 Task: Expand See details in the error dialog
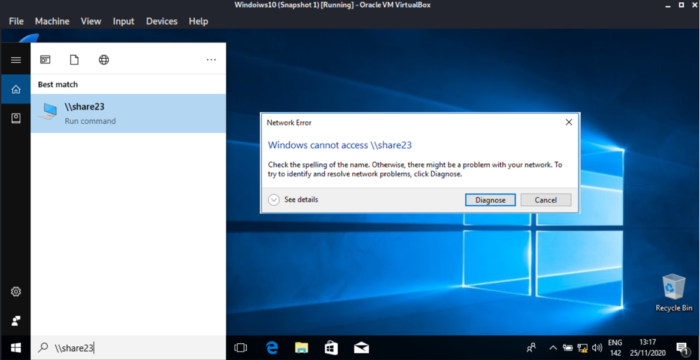(293, 200)
